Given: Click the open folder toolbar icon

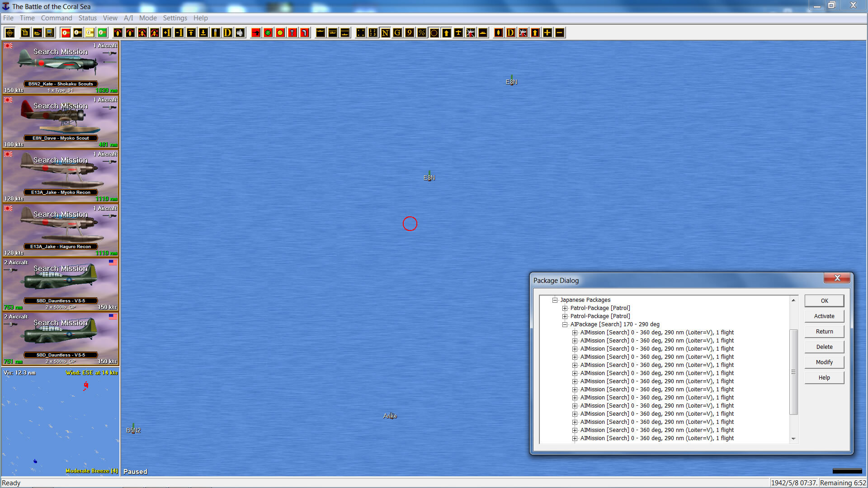Looking at the screenshot, I should 38,33.
